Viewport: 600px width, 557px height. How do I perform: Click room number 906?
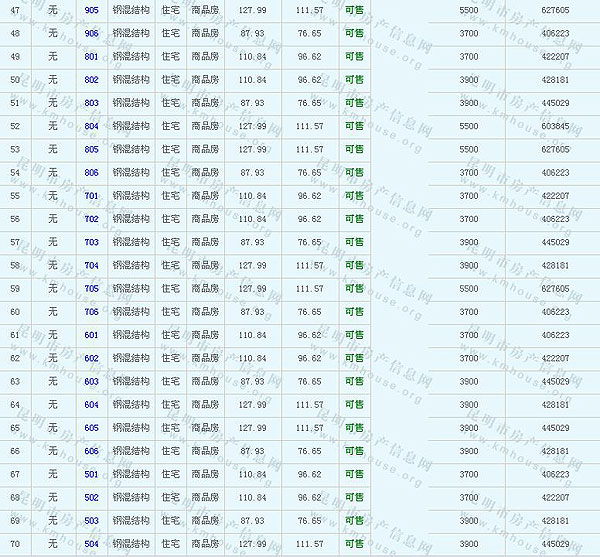coord(92,33)
